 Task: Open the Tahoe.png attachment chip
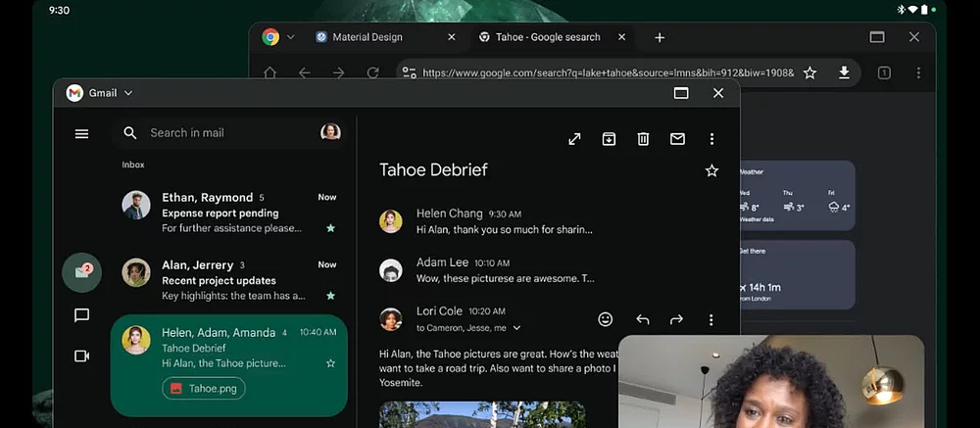pos(204,388)
